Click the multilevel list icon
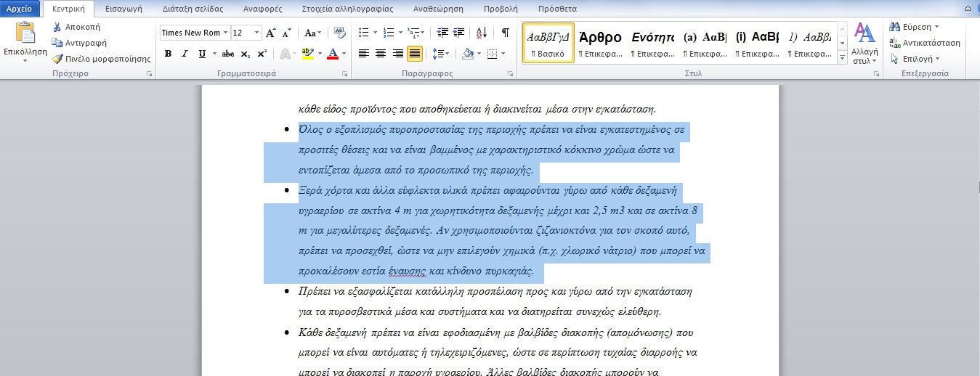 (413, 33)
